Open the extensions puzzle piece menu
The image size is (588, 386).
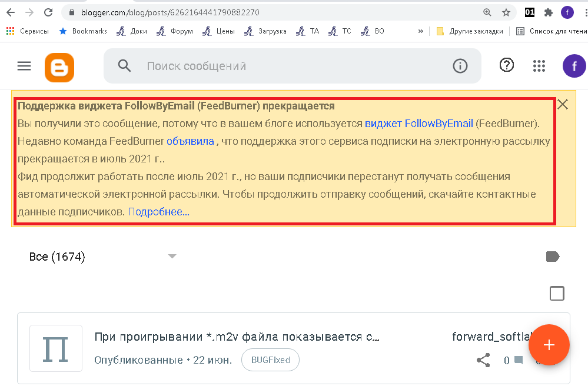(548, 12)
